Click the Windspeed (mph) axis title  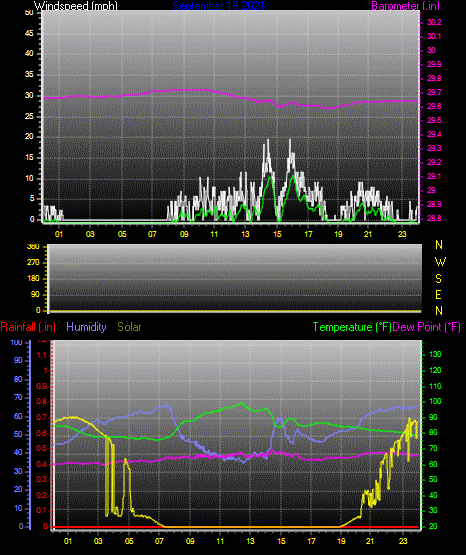pos(76,5)
